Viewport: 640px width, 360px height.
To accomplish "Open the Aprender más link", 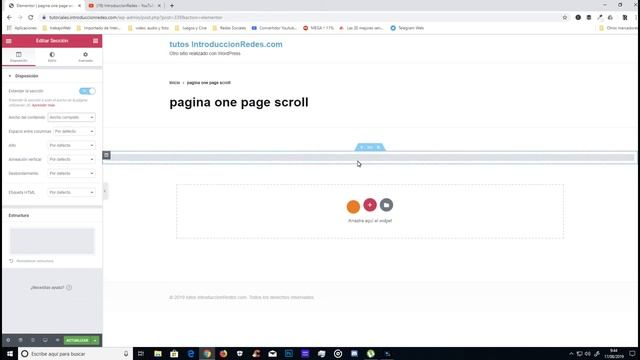I will [x=43, y=105].
